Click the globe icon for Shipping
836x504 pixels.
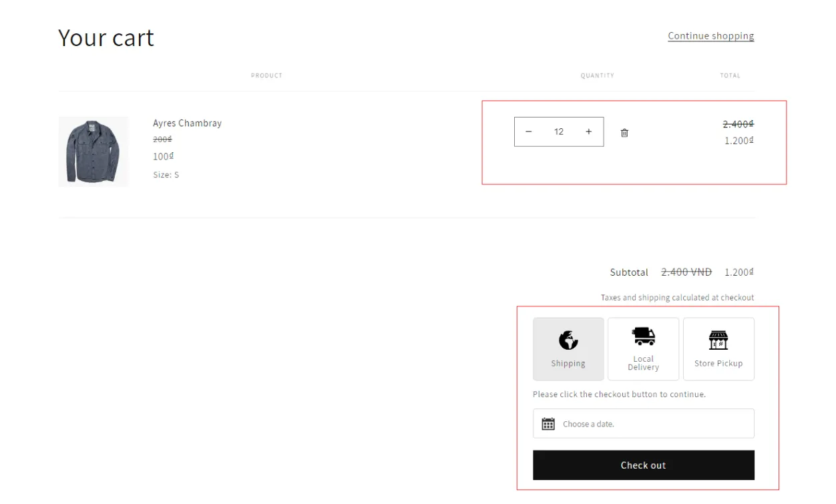[568, 341]
